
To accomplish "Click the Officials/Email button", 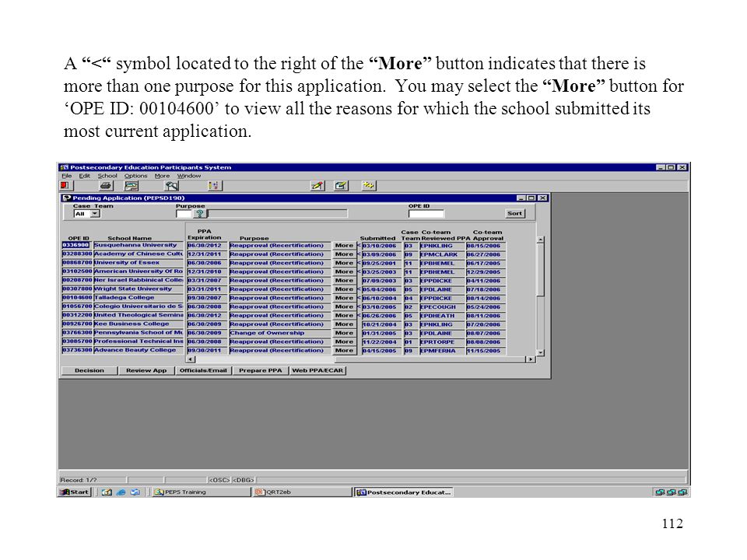I will [203, 370].
